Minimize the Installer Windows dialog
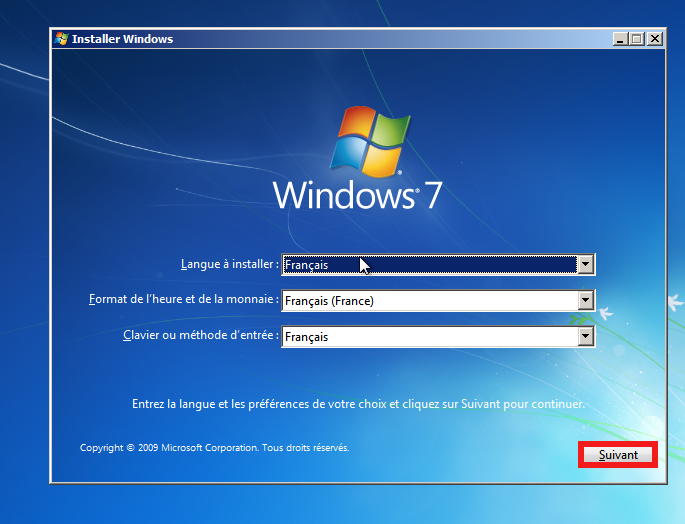The image size is (685, 524). (621, 39)
